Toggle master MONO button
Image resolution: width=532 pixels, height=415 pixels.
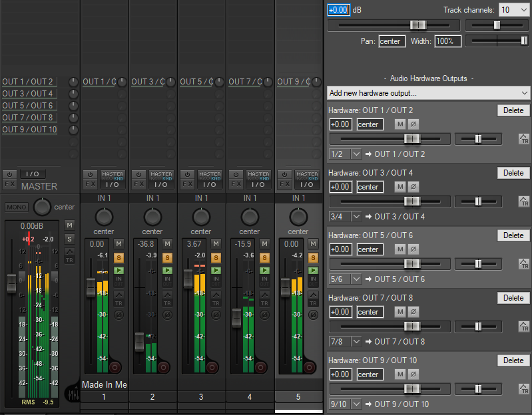tap(17, 207)
